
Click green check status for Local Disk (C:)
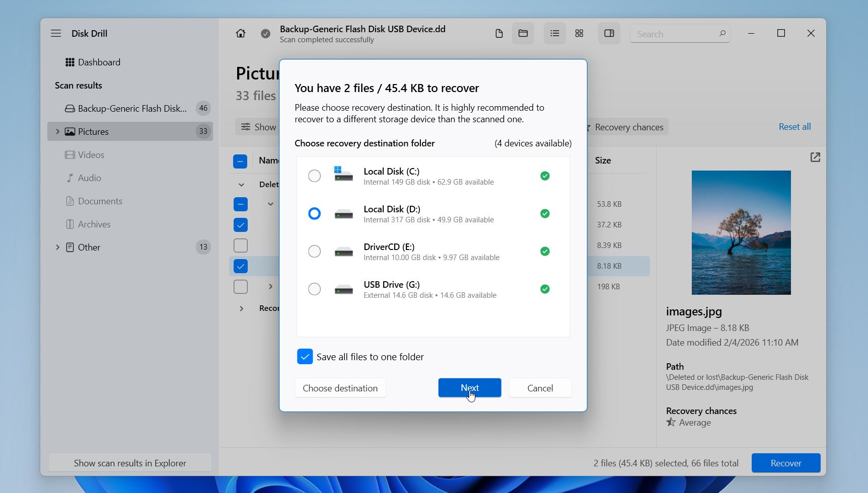click(x=545, y=176)
